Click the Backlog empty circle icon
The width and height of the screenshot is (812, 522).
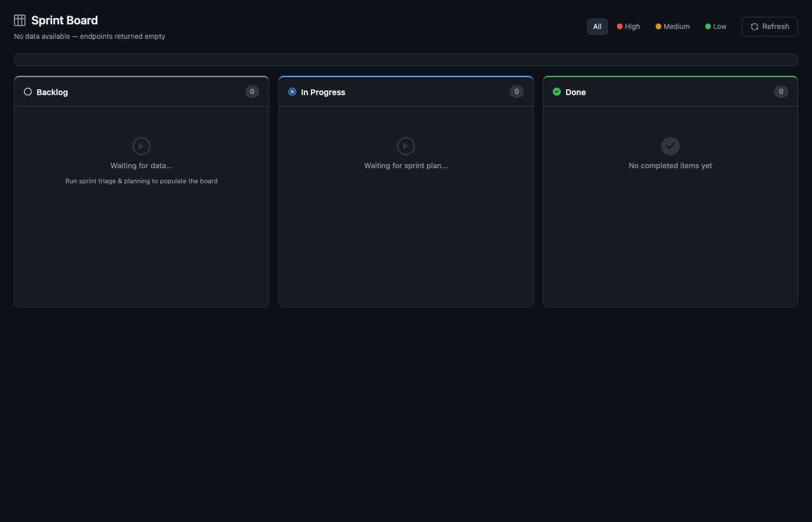pos(27,92)
